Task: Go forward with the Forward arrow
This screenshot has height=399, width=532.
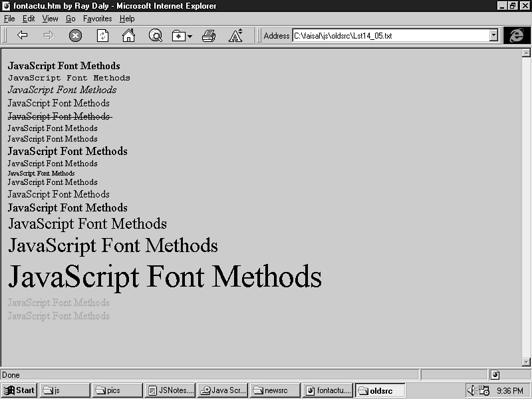Action: (49, 35)
